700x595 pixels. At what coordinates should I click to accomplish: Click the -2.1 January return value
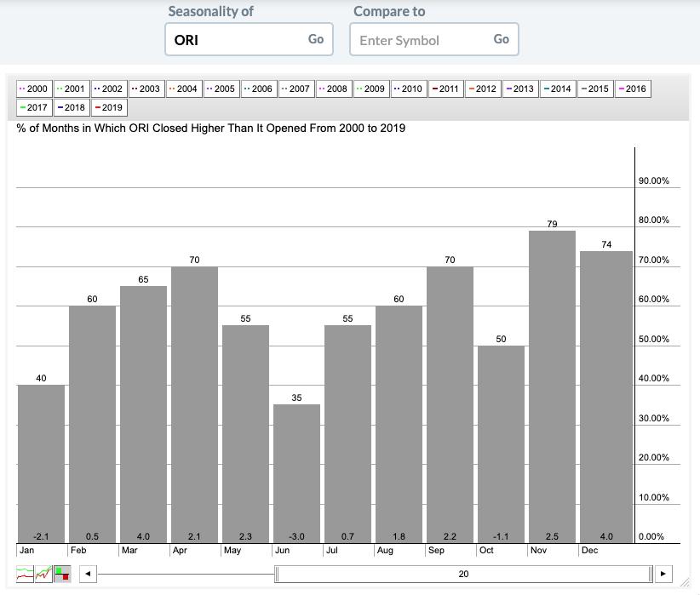(41, 536)
